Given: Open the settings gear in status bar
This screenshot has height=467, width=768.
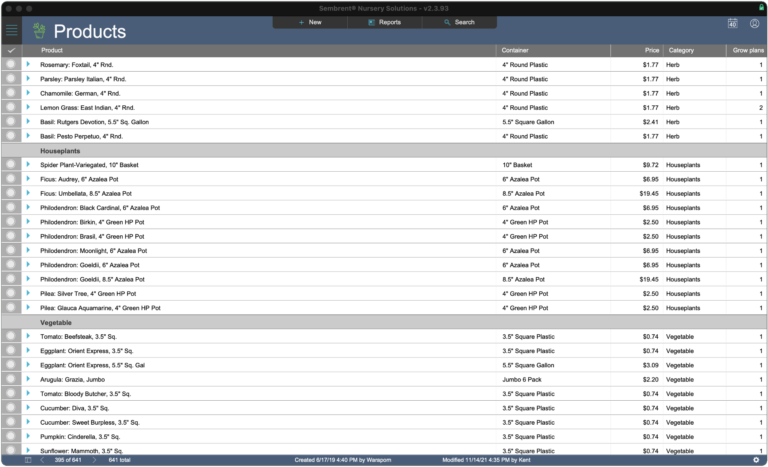Looking at the screenshot, I should point(756,460).
